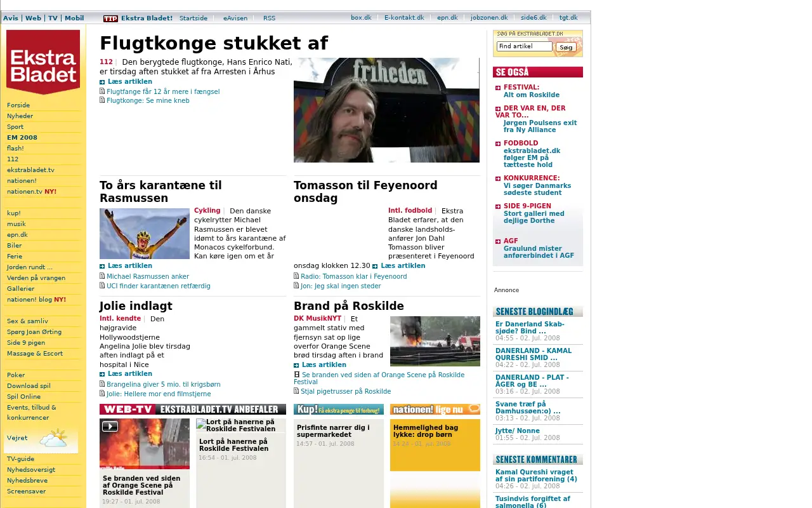Click arrow icon beside AGF heading
The image size is (812, 508).
498,241
